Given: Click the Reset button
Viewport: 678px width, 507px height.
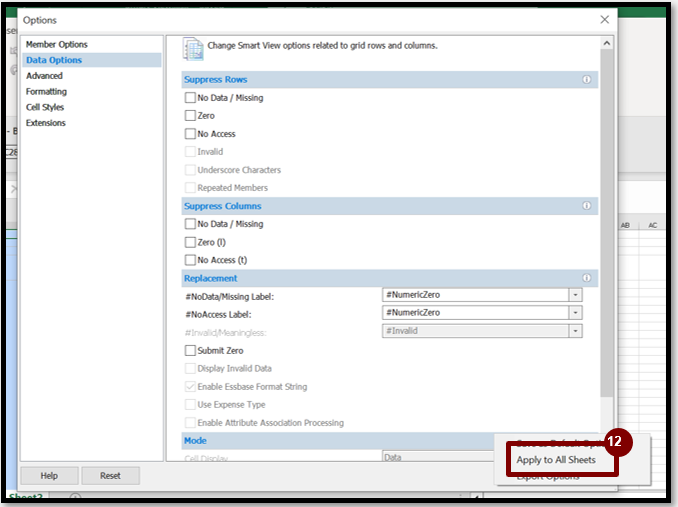Looking at the screenshot, I should point(110,476).
